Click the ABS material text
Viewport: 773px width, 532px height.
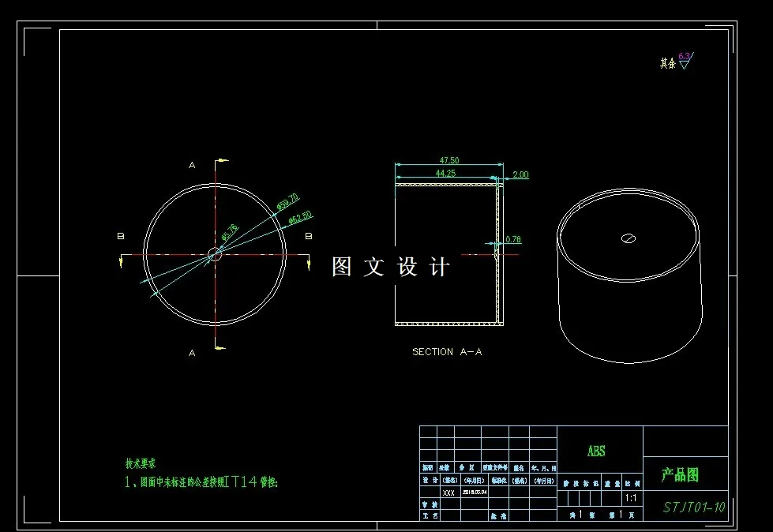(596, 451)
